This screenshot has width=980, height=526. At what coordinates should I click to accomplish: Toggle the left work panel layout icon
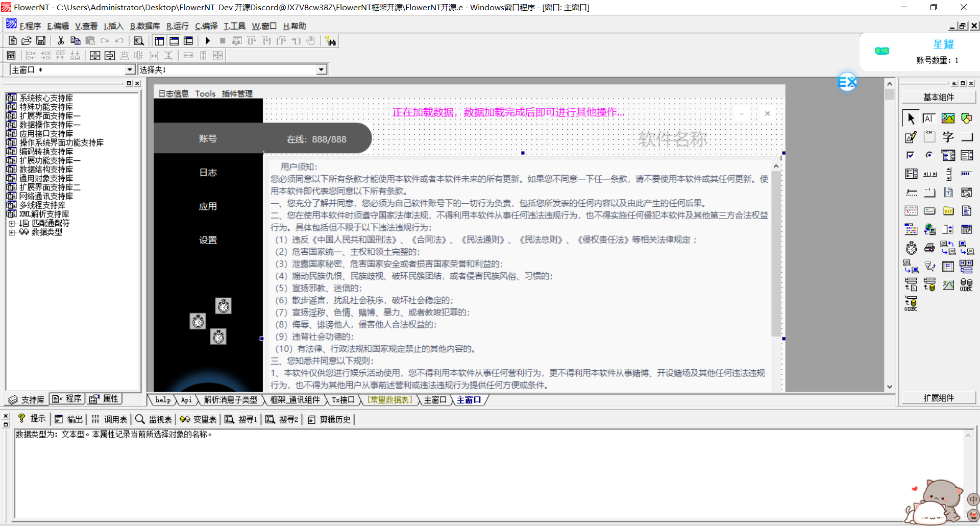(x=160, y=41)
